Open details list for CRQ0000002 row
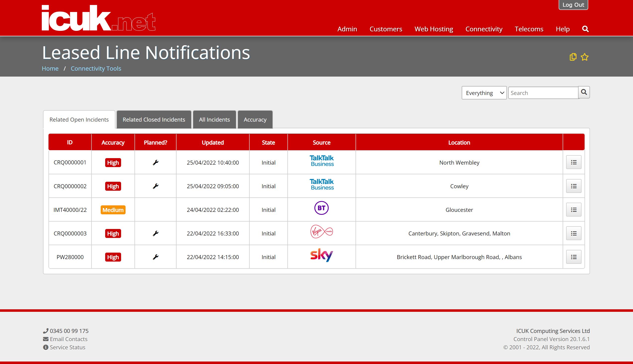This screenshot has height=364, width=633. coord(574,186)
